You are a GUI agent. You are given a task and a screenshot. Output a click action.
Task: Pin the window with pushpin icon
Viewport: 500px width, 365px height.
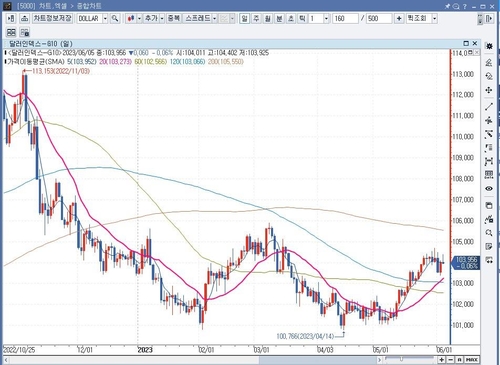tap(447, 6)
